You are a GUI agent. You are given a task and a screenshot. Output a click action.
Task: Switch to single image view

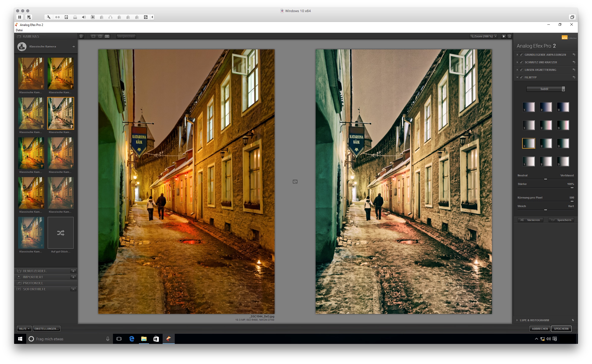(93, 36)
